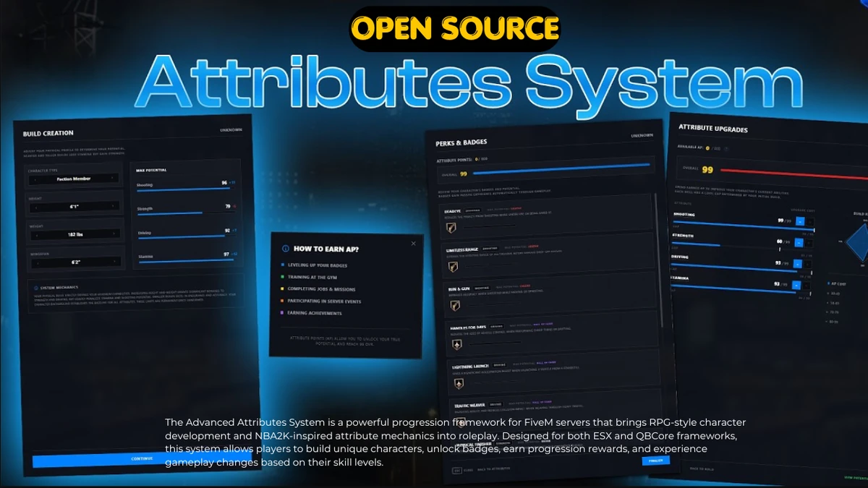The width and height of the screenshot is (868, 488).
Task: Click the plus button for Stamina upgrade
Action: coord(806,285)
